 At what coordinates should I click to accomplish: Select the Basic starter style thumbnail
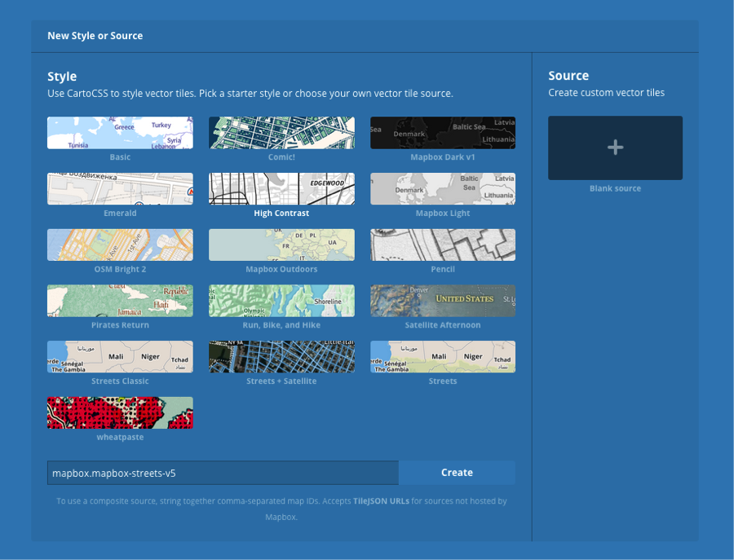[x=120, y=133]
